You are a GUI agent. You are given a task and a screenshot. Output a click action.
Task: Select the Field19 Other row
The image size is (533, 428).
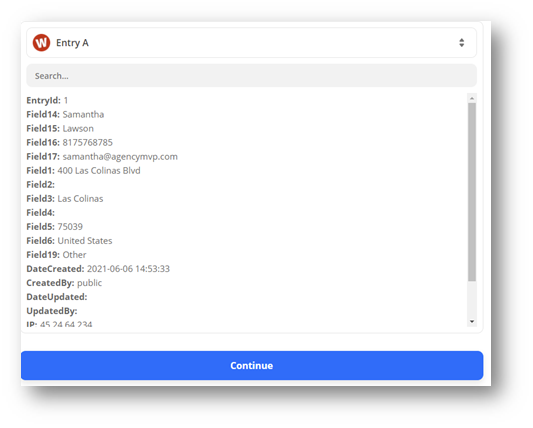point(56,255)
